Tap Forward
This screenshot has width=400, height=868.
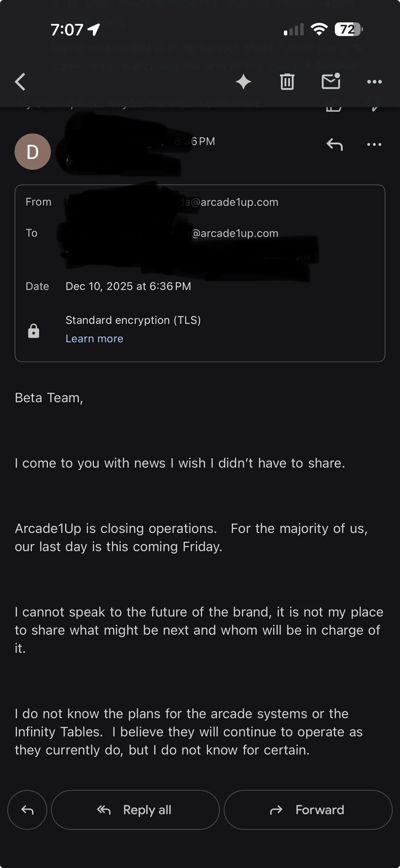(308, 810)
